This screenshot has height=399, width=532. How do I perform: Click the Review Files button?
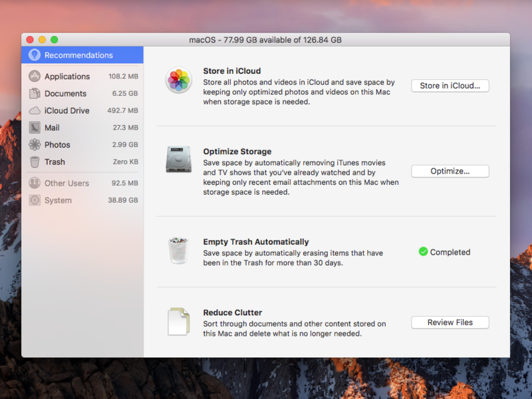[x=450, y=323]
